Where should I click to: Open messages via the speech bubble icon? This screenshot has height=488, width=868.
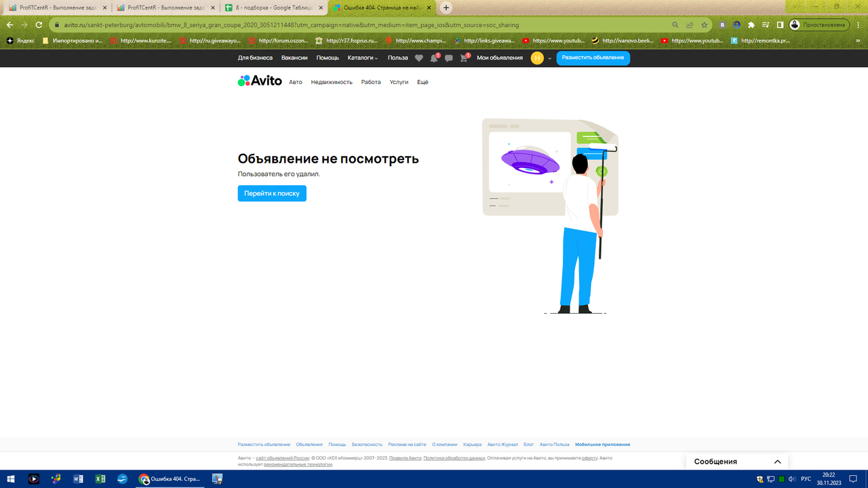pos(449,58)
